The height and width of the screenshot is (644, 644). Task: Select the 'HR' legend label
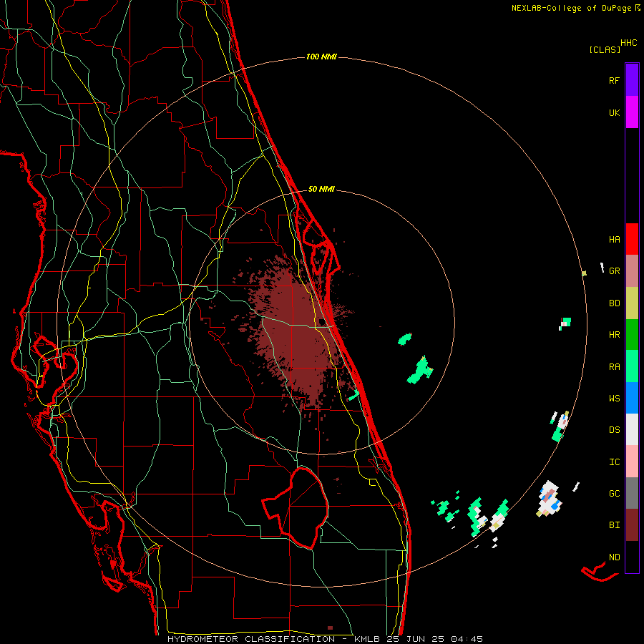click(614, 334)
